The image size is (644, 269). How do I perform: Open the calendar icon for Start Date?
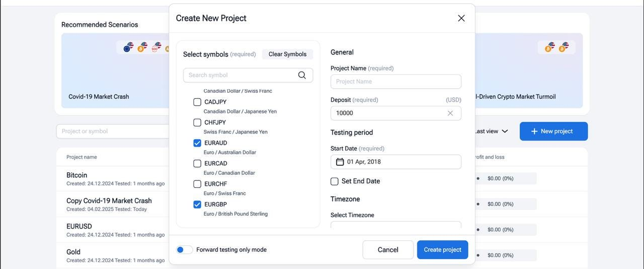pos(340,162)
